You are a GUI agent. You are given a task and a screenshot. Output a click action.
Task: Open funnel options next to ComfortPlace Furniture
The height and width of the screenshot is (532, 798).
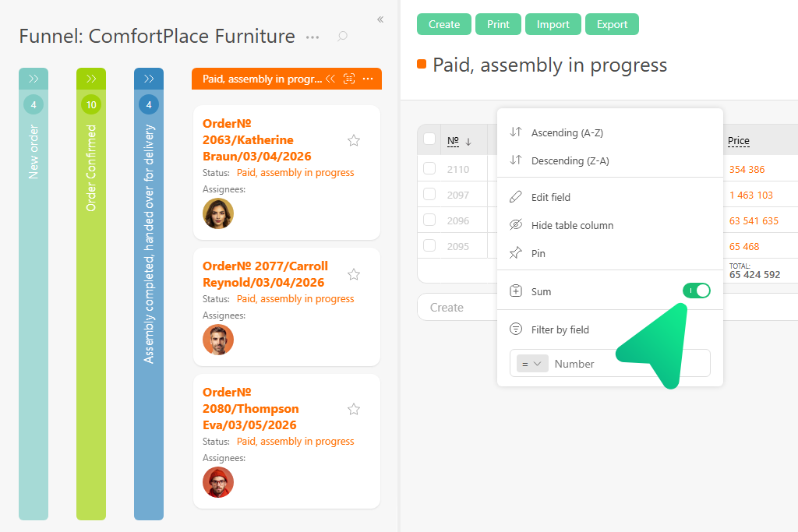pyautogui.click(x=312, y=37)
